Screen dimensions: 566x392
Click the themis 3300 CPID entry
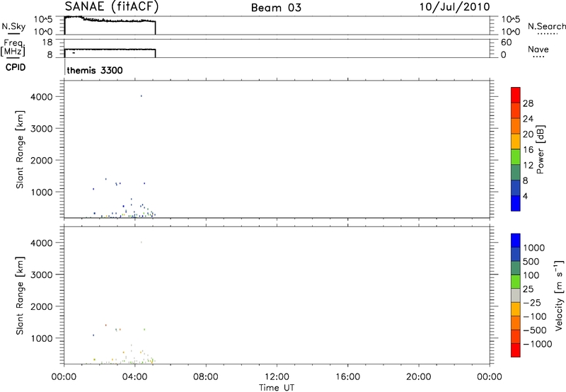95,70
